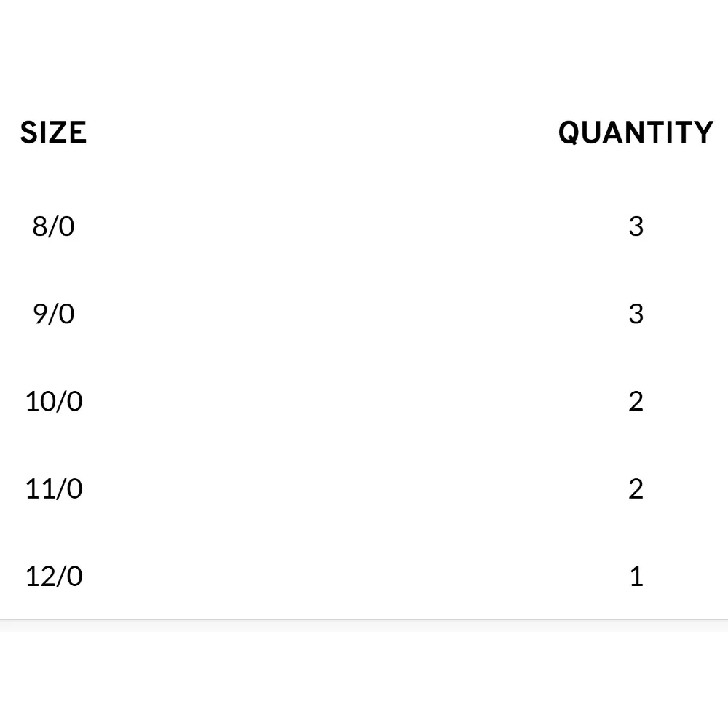Click quantity 2 in the 11/0 row
728x728 pixels.
click(x=636, y=489)
